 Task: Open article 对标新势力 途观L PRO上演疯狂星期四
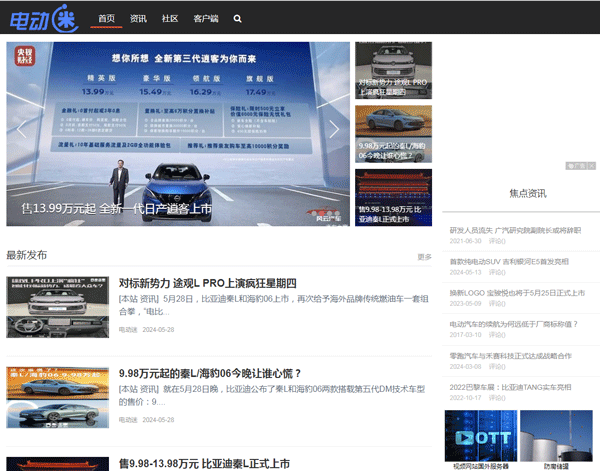pos(207,283)
